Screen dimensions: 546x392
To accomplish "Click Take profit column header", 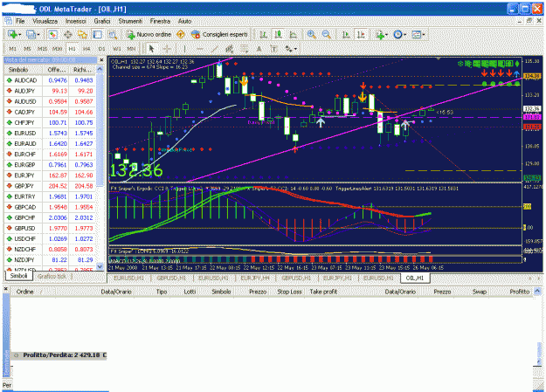I will coord(323,292).
